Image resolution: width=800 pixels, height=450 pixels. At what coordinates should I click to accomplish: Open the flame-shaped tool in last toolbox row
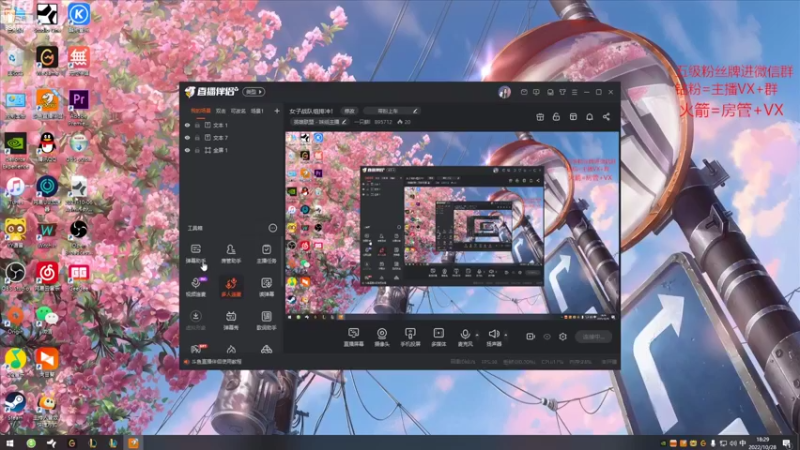(231, 349)
